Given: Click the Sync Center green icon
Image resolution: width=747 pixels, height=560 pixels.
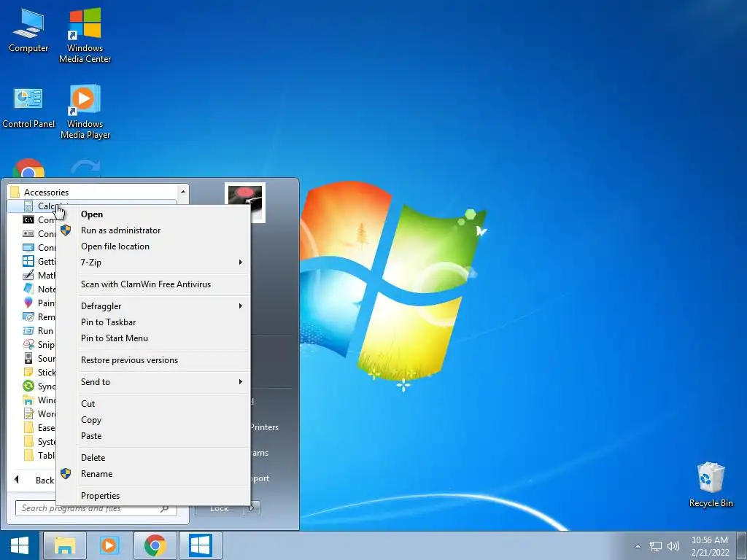Looking at the screenshot, I should click(x=28, y=386).
